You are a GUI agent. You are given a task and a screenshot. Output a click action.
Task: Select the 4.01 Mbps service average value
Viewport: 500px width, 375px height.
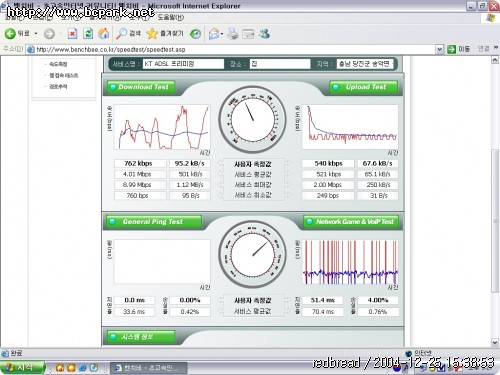140,174
